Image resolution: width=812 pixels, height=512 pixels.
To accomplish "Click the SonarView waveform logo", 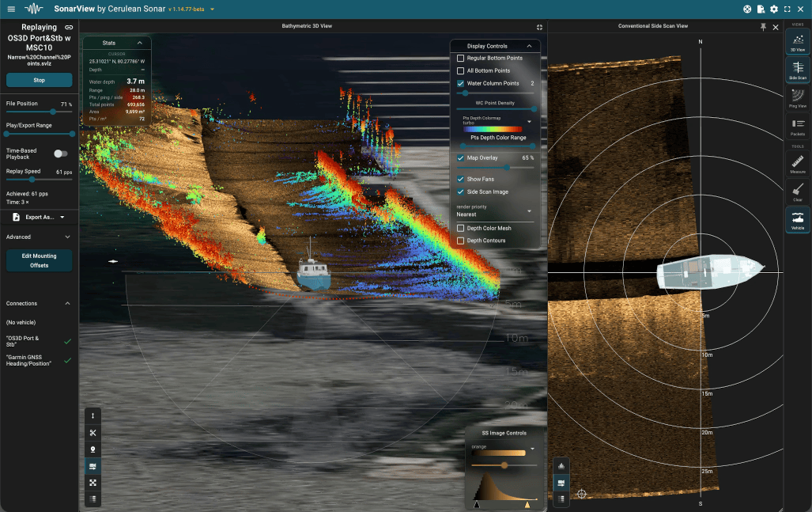I will coord(34,9).
